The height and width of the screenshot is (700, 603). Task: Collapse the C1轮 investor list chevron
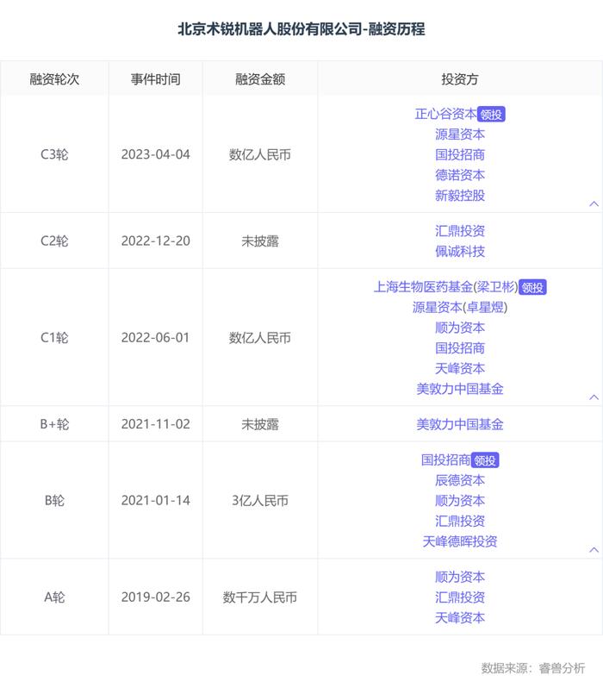click(x=594, y=397)
